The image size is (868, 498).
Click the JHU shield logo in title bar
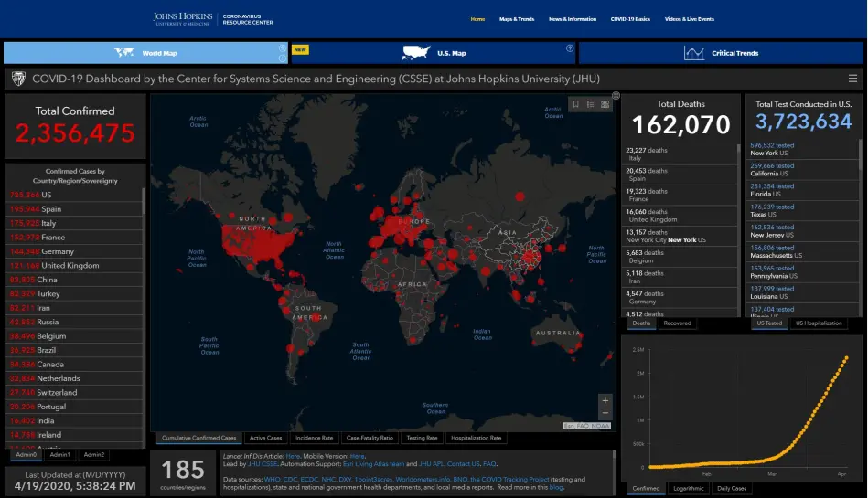(x=18, y=79)
